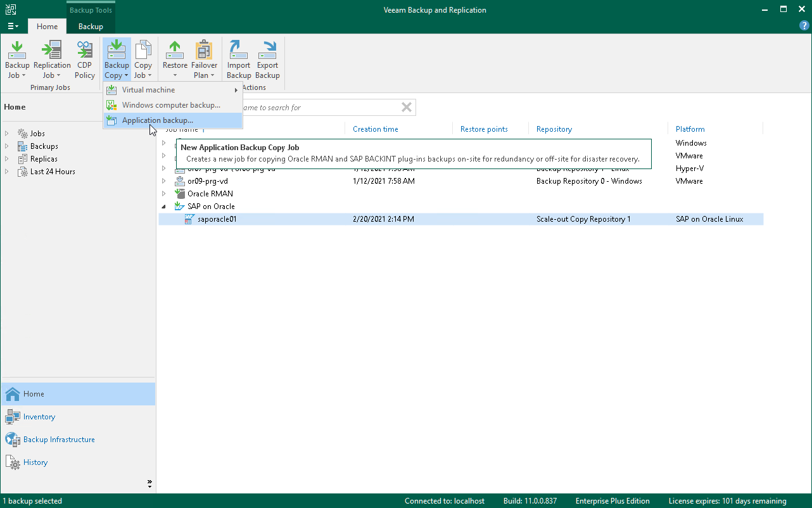Select Last 24 Hours tree item
The image size is (812, 508).
53,172
